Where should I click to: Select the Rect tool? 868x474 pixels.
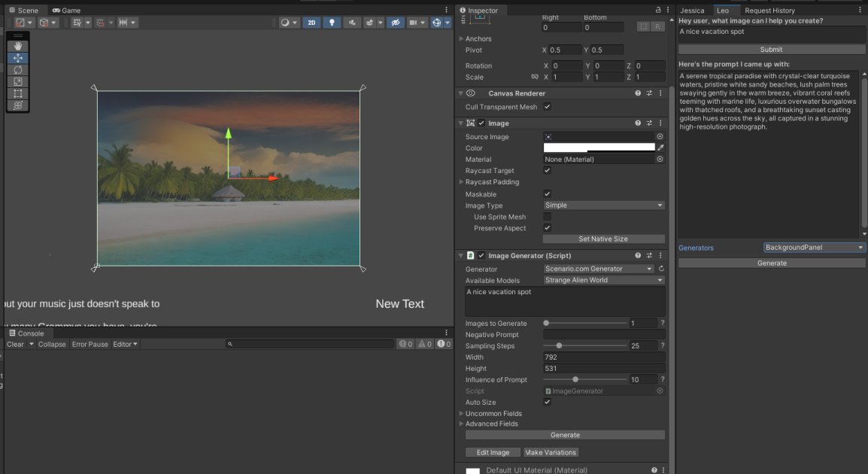(18, 93)
